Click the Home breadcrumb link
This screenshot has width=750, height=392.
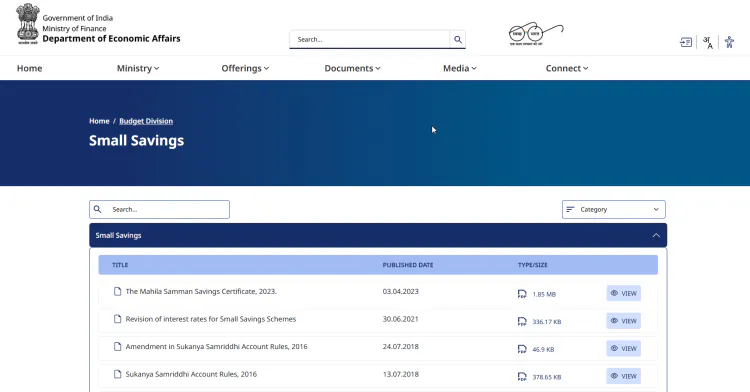(99, 121)
